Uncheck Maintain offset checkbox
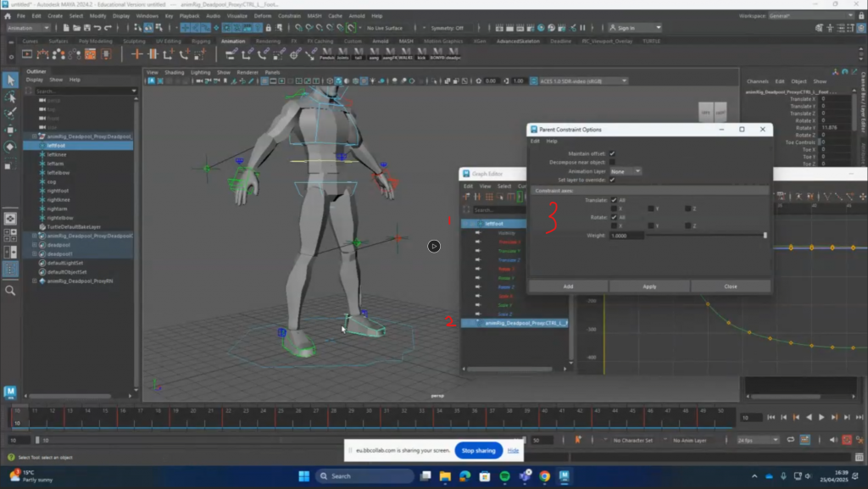This screenshot has height=489, width=868. [x=612, y=153]
